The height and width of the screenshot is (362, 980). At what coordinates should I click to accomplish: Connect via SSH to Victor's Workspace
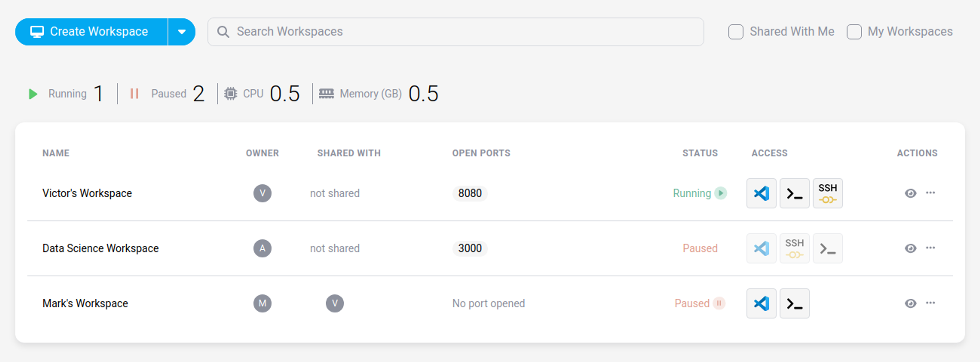point(827,193)
